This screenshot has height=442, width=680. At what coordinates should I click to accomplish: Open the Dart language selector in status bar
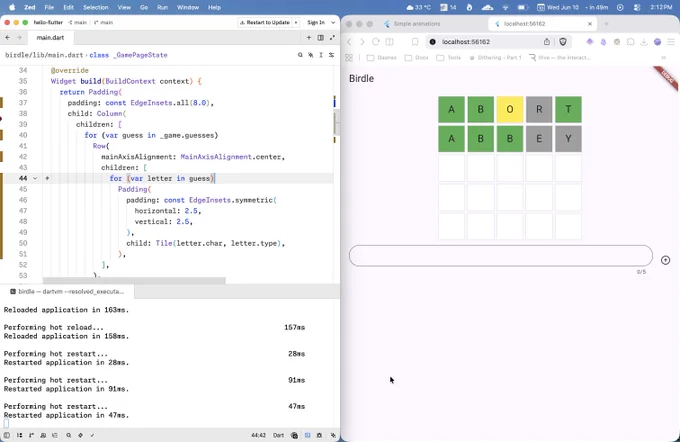(x=278, y=435)
